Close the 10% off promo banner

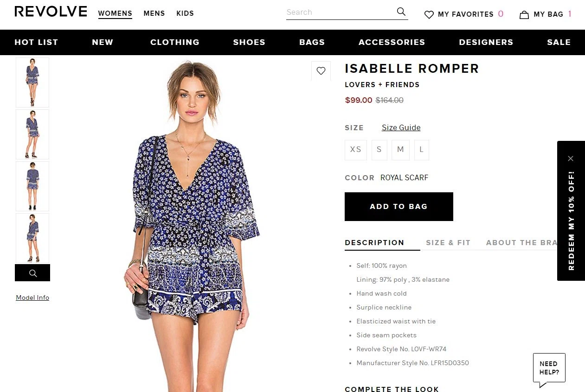click(x=571, y=158)
